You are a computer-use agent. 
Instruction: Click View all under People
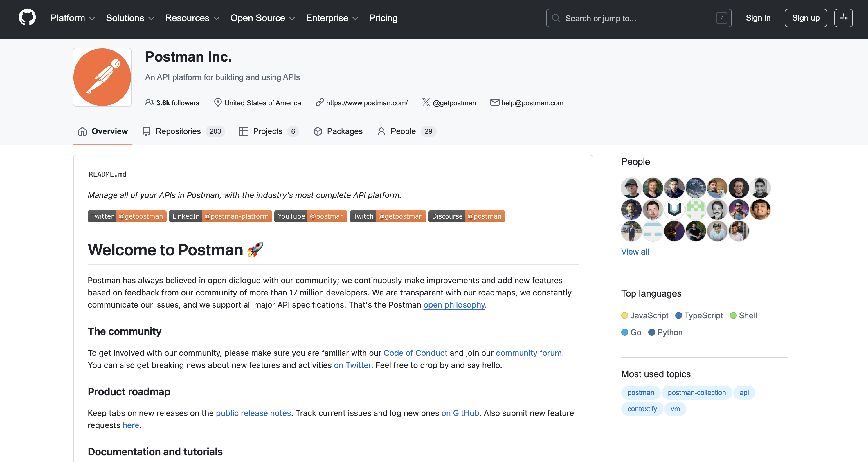(x=635, y=252)
